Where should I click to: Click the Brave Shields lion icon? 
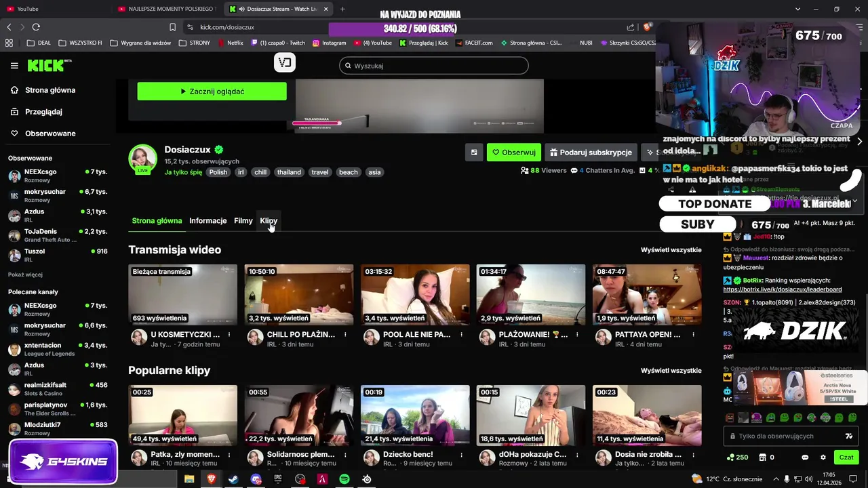647,27
